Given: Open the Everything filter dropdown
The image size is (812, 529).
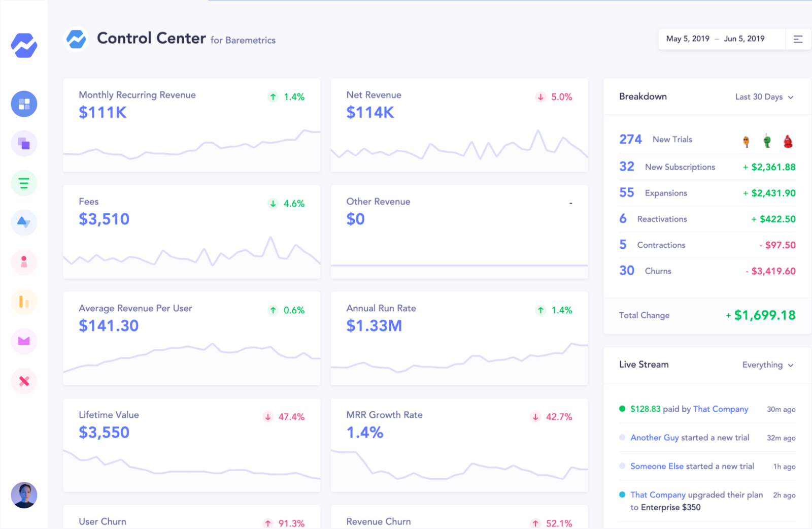Looking at the screenshot, I should click(x=768, y=365).
